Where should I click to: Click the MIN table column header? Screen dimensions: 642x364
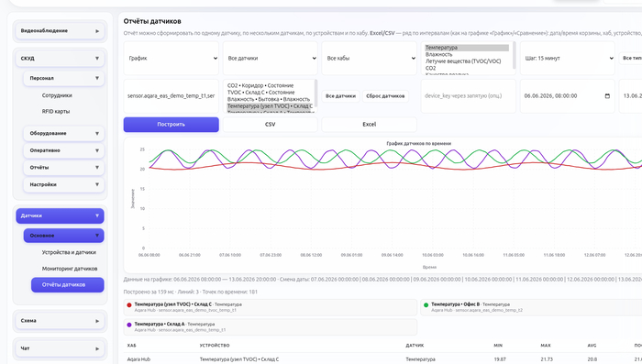[498, 346]
